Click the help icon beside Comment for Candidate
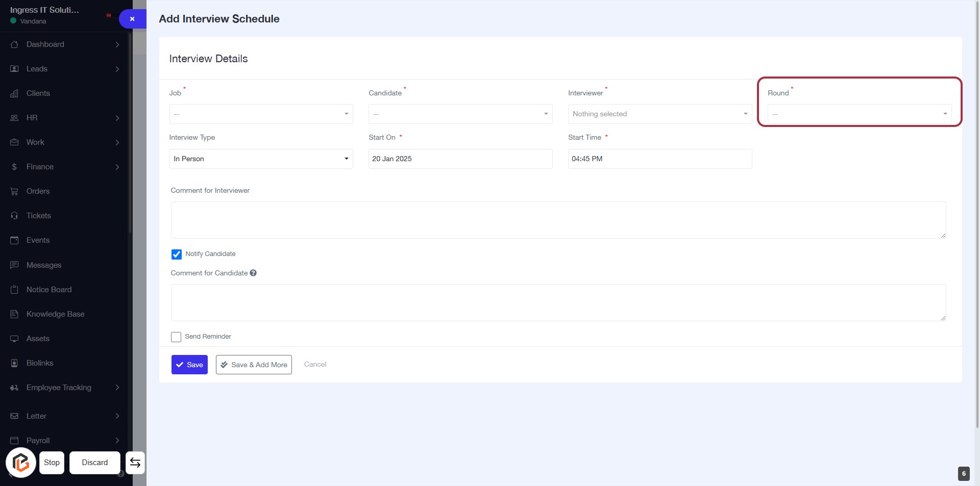Viewport: 980px width, 486px height. click(253, 273)
